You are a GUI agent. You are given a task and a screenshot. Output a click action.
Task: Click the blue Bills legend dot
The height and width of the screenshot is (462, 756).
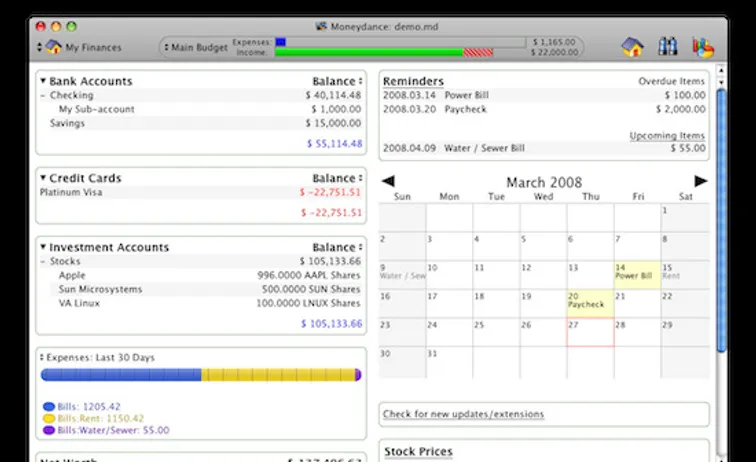[x=48, y=407]
